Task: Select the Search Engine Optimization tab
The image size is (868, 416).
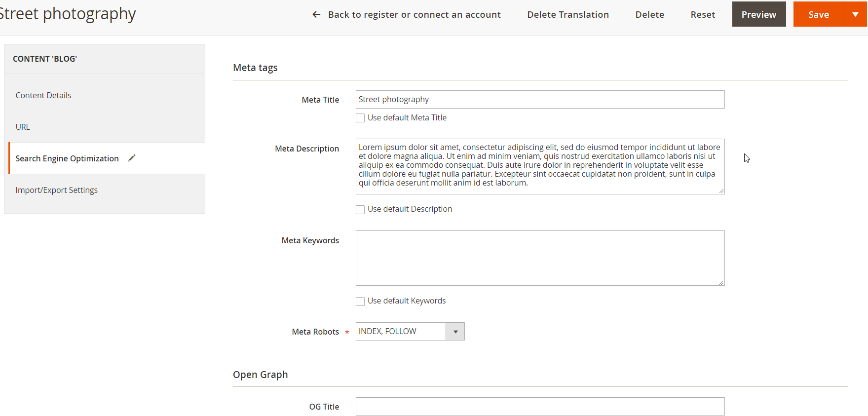Action: 67,158
